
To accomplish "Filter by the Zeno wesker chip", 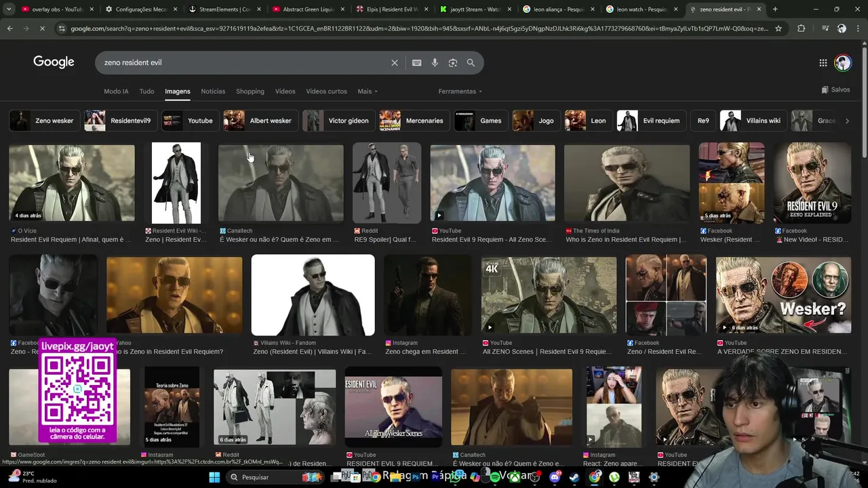I will click(45, 121).
